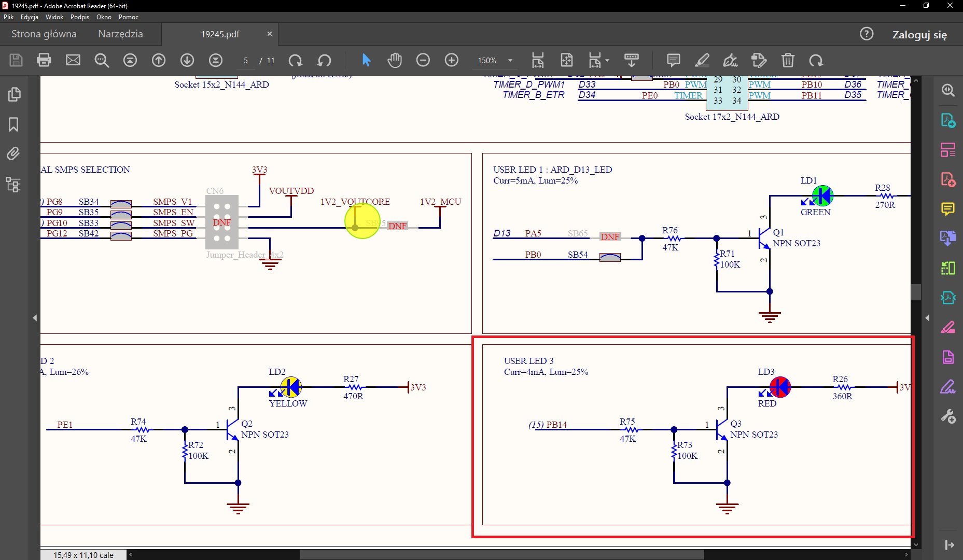Close the 19245.pdf document tab
The height and width of the screenshot is (560, 963).
270,34
